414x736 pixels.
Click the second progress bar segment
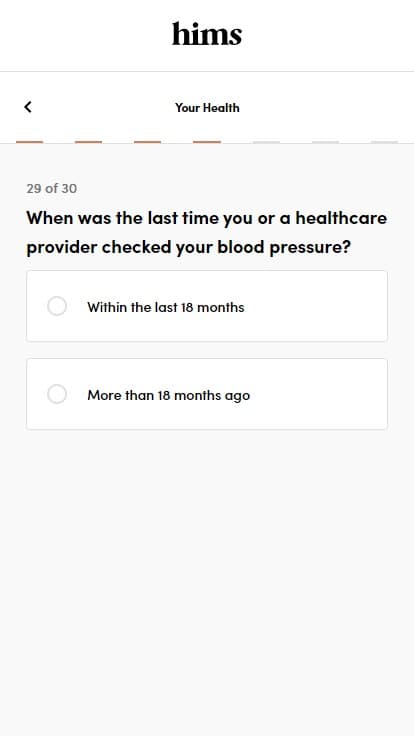tap(88, 142)
